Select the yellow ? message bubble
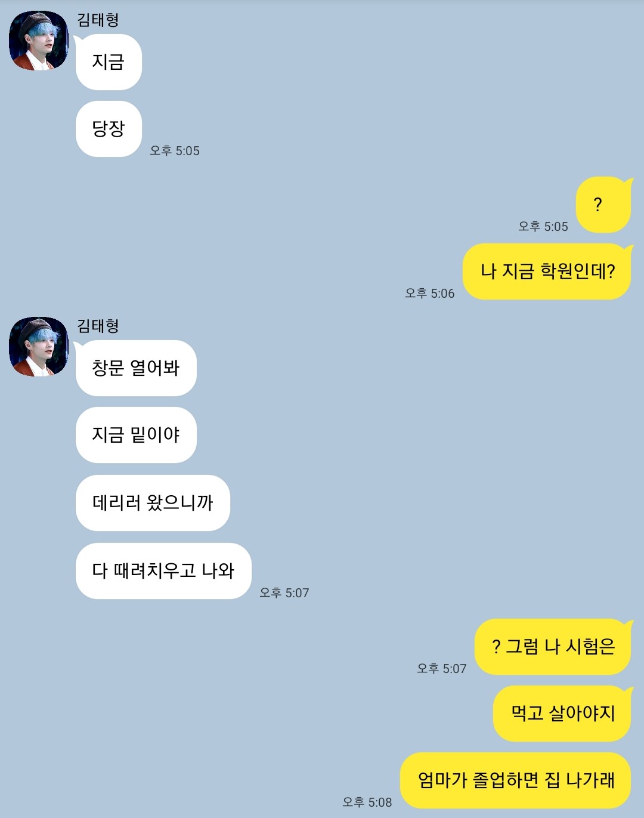Image resolution: width=644 pixels, height=818 pixels. coord(603,205)
